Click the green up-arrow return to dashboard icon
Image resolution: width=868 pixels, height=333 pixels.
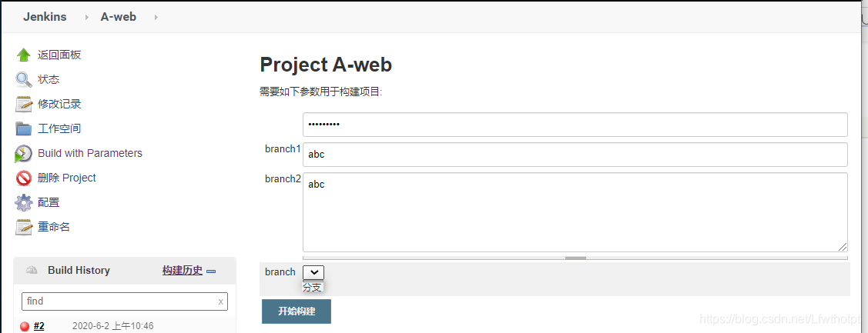[24, 55]
